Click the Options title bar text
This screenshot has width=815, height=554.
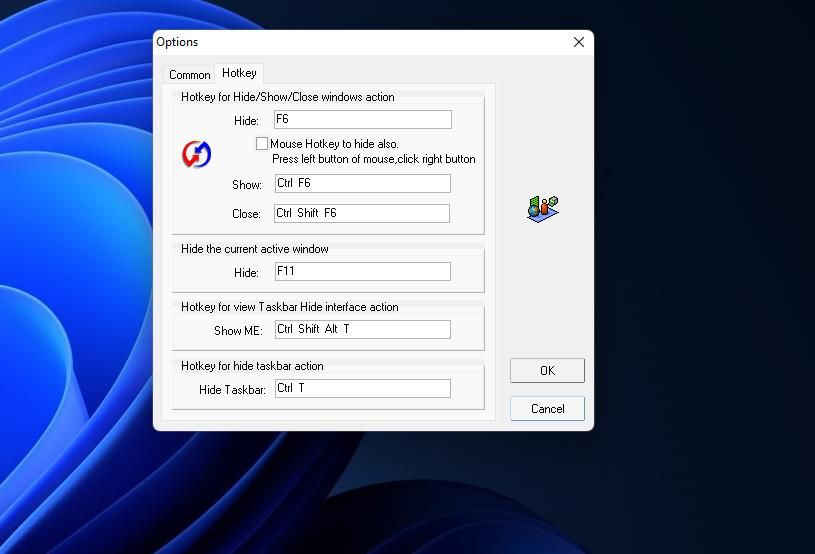point(177,42)
